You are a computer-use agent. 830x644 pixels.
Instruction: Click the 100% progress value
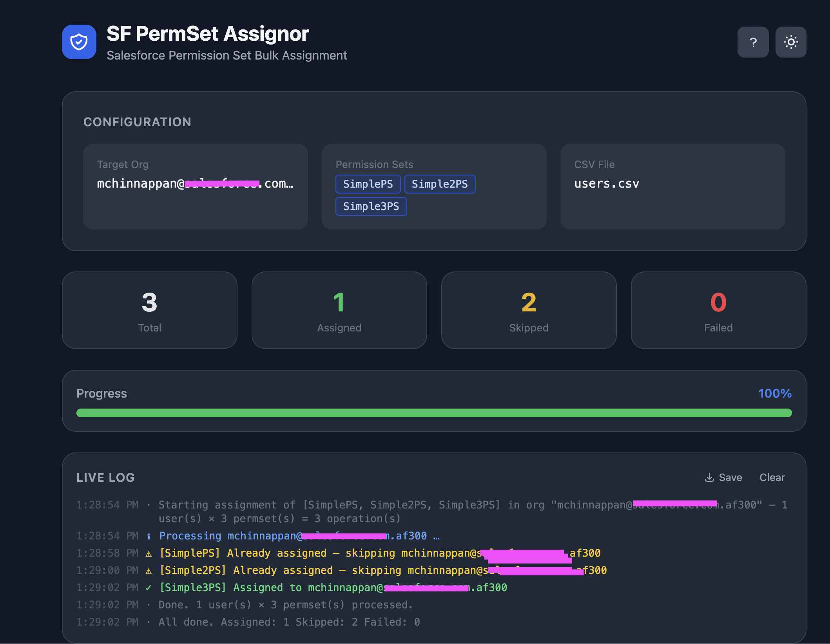[x=775, y=393]
